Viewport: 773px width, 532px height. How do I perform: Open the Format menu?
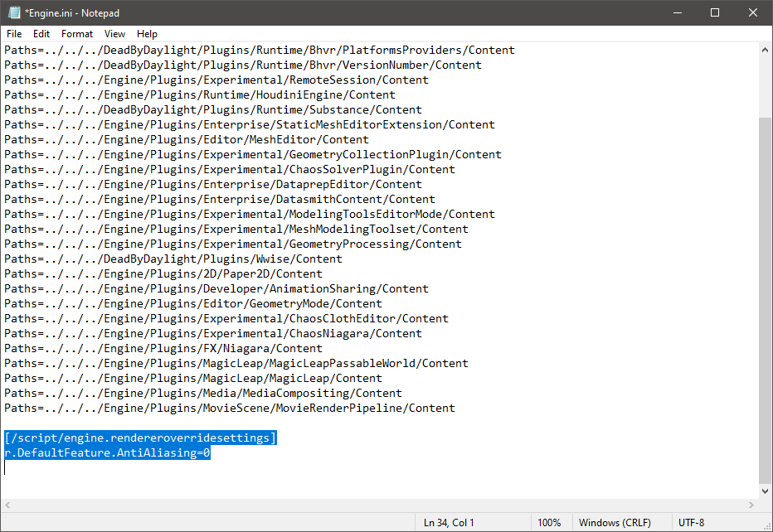77,34
